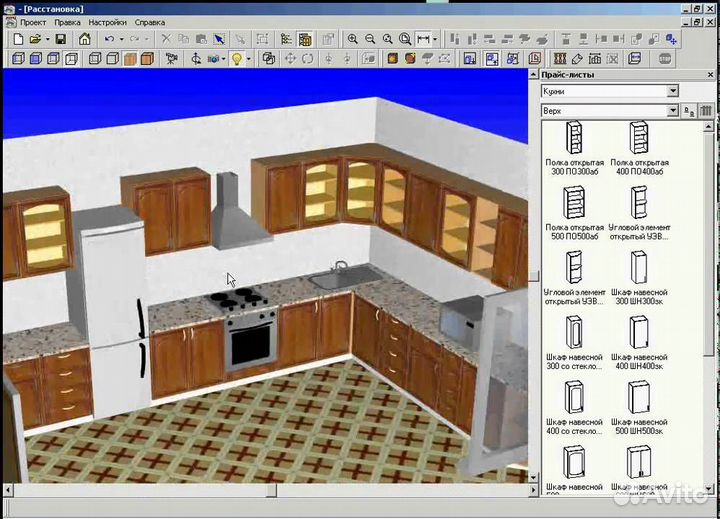
Task: Click the Home house icon
Action: tap(85, 39)
